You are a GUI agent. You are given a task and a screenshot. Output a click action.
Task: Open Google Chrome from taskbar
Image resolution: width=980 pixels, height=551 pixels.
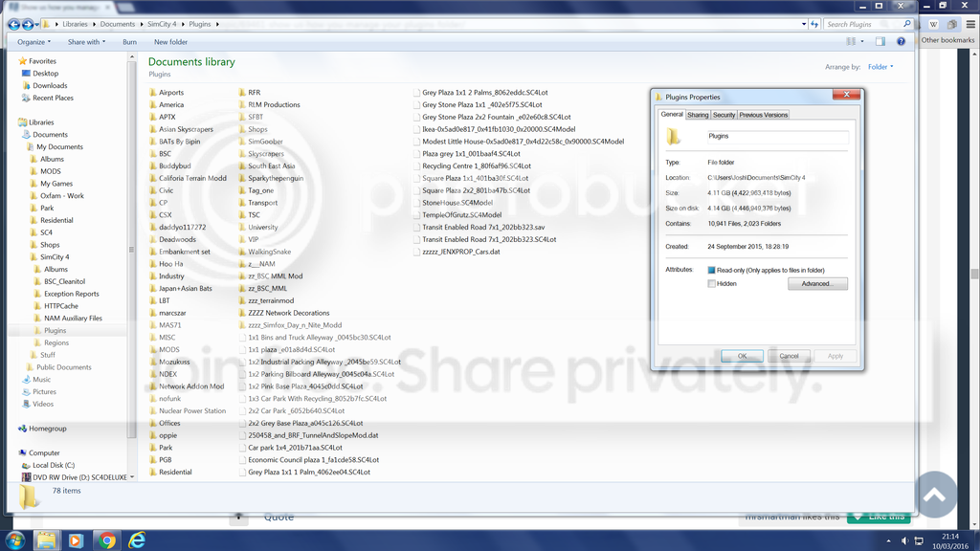pos(107,540)
